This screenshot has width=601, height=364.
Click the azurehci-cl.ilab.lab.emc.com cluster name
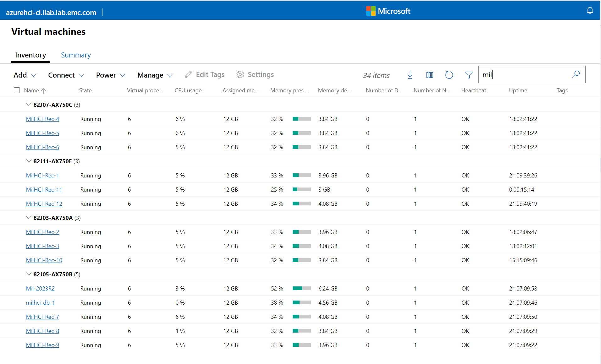pyautogui.click(x=51, y=13)
